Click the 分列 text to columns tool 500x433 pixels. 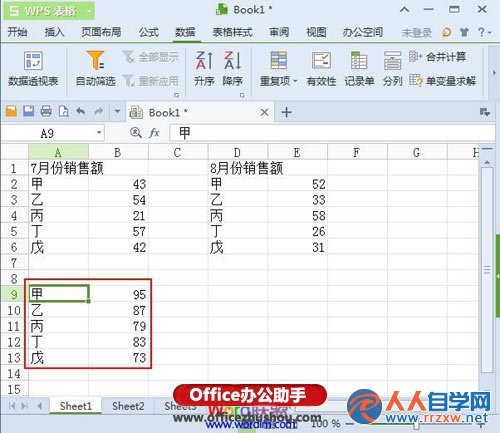pos(392,69)
